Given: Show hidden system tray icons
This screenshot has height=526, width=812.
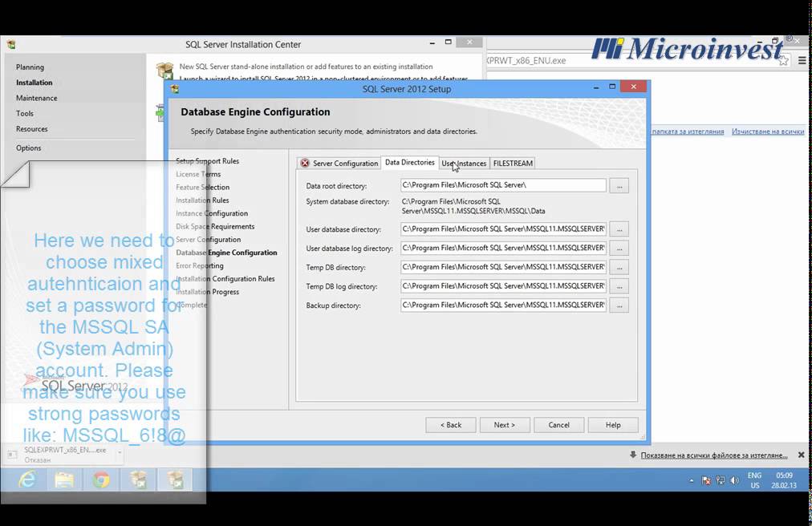Looking at the screenshot, I should pos(692,481).
